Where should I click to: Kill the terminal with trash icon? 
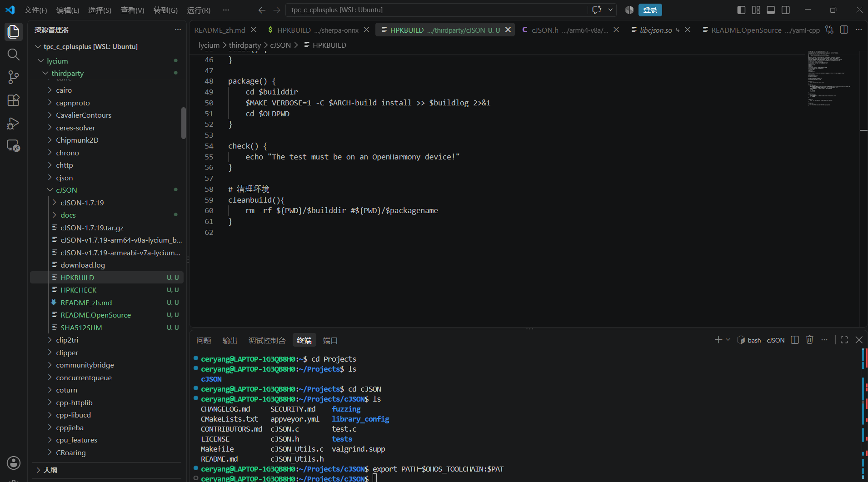click(x=809, y=340)
